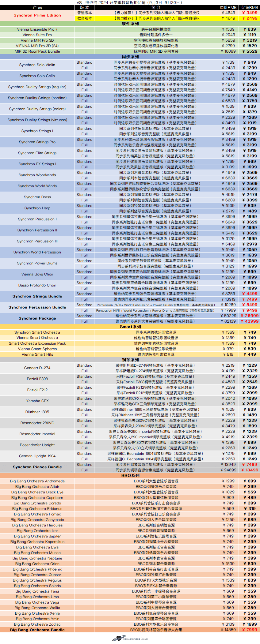Click the original price '¥ 14859'

228,630
